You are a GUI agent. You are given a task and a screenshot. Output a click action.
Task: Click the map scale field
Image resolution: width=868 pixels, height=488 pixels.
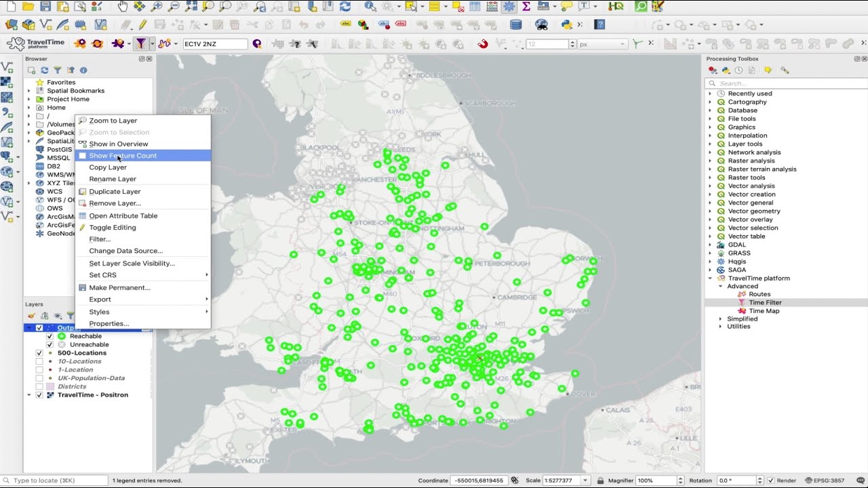566,481
